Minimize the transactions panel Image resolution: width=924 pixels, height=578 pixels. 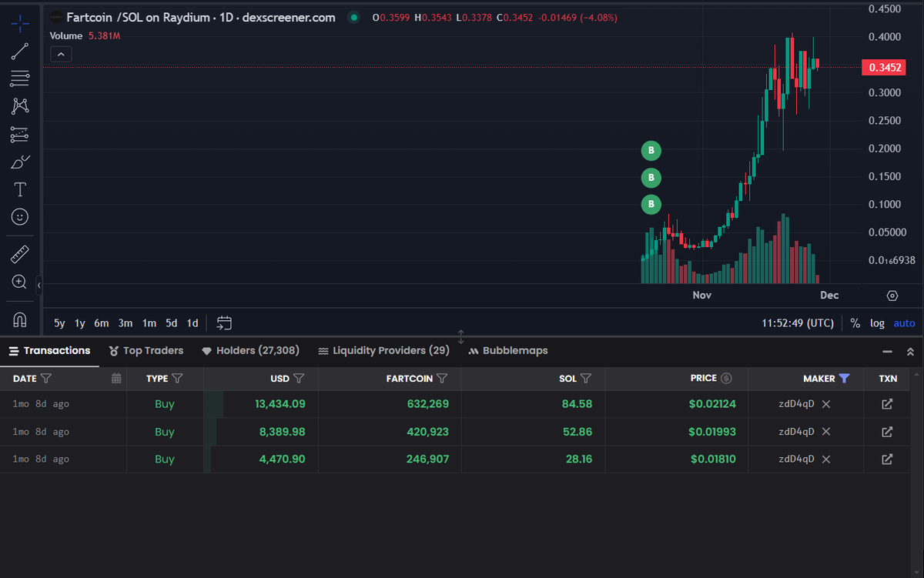click(887, 351)
